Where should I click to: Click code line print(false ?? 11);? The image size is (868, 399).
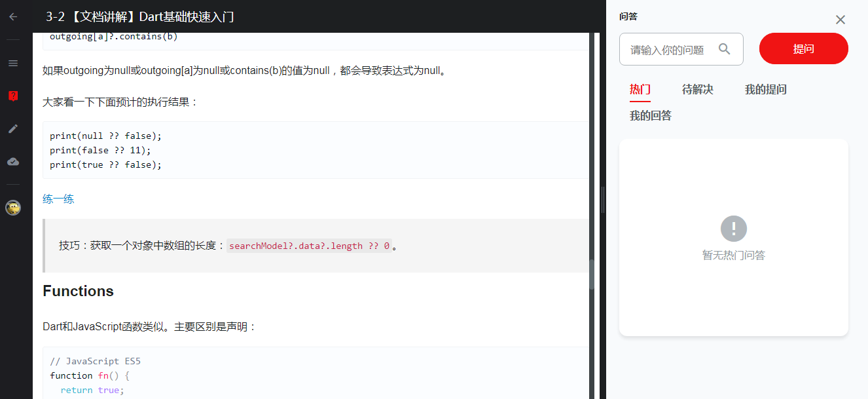click(x=100, y=150)
